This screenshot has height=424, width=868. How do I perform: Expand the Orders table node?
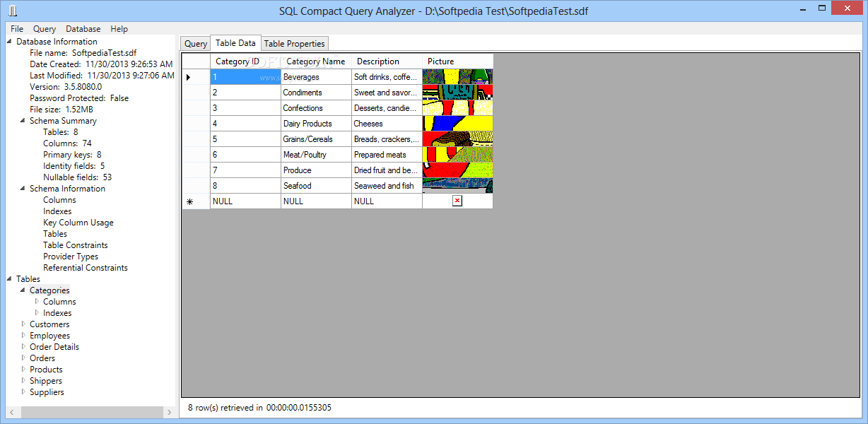pyautogui.click(x=23, y=358)
